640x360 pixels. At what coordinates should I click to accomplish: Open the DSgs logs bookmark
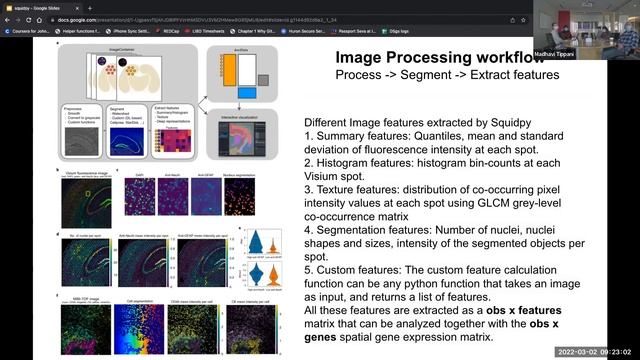(396, 31)
